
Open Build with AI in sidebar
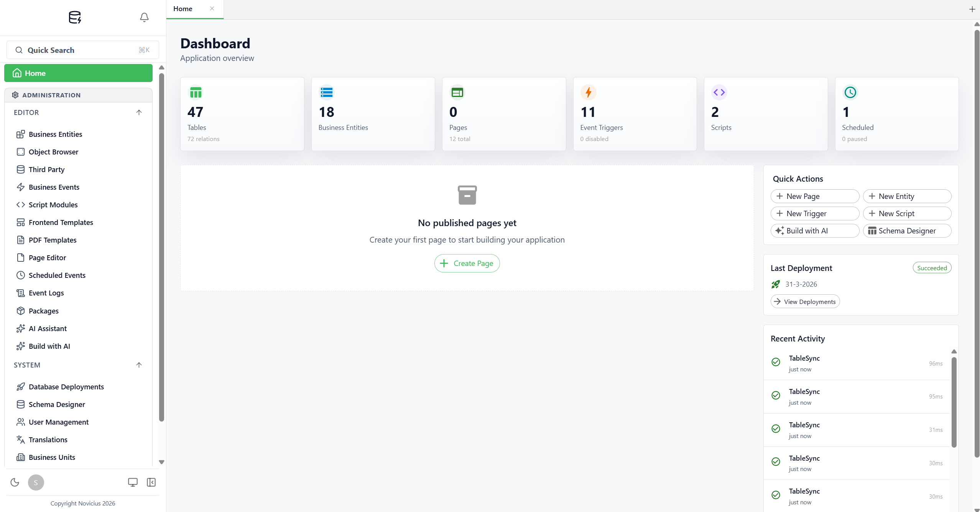point(78,346)
